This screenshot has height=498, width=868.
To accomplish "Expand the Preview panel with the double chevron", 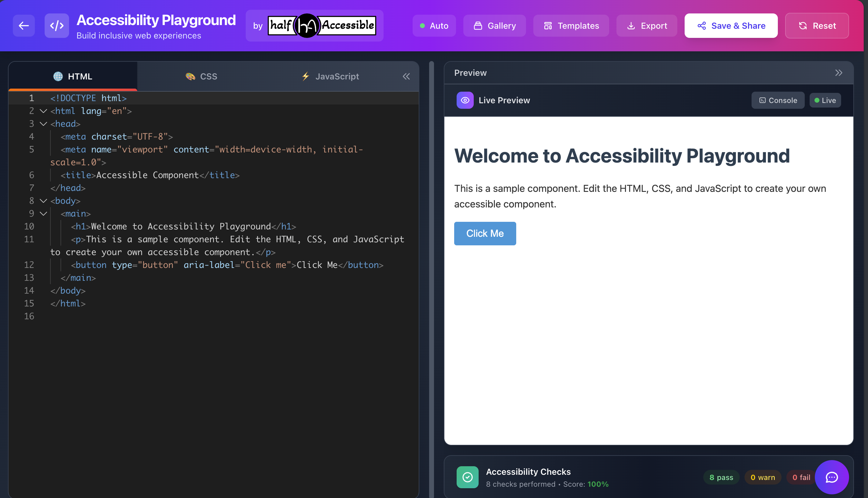I will (x=839, y=72).
